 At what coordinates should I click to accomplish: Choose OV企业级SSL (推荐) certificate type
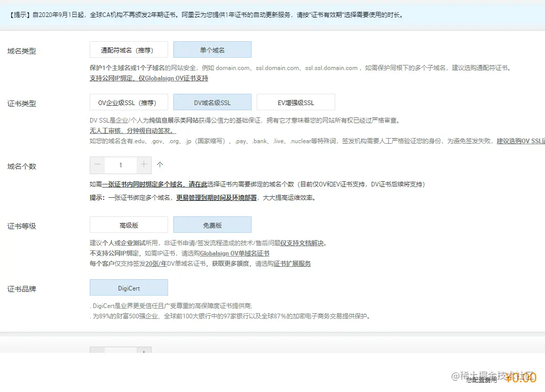128,102
